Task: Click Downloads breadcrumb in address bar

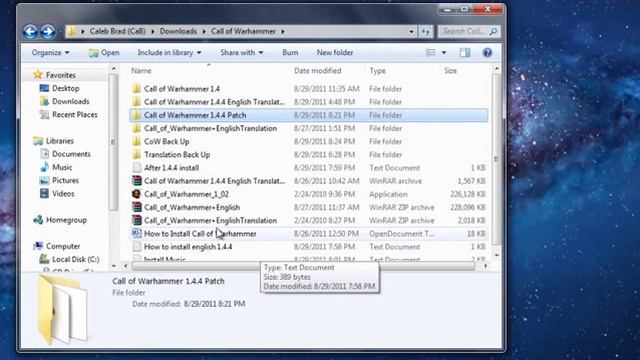Action: pyautogui.click(x=178, y=31)
